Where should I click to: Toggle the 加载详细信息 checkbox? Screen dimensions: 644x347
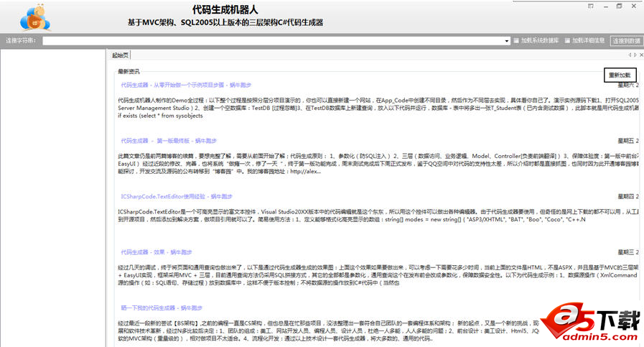[x=567, y=40]
